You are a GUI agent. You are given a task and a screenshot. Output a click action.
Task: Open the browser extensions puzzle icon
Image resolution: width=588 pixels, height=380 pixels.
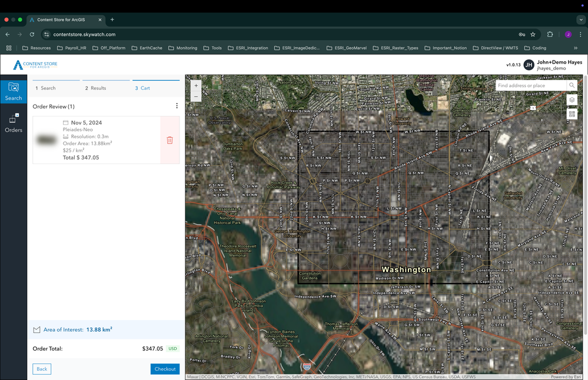click(x=551, y=34)
